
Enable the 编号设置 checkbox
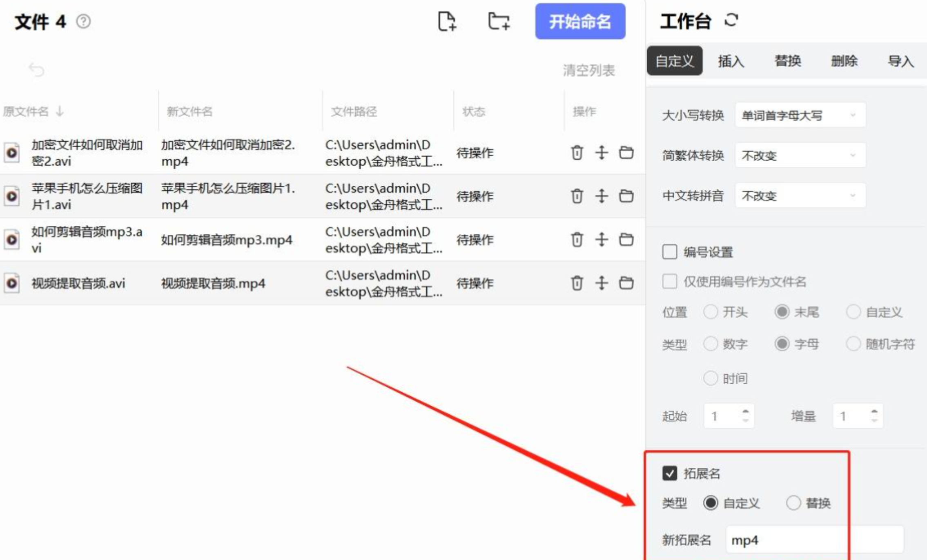click(x=670, y=252)
